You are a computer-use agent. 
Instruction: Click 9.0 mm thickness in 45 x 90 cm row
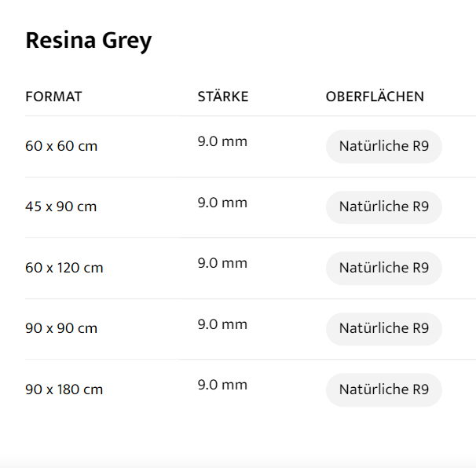coord(222,203)
